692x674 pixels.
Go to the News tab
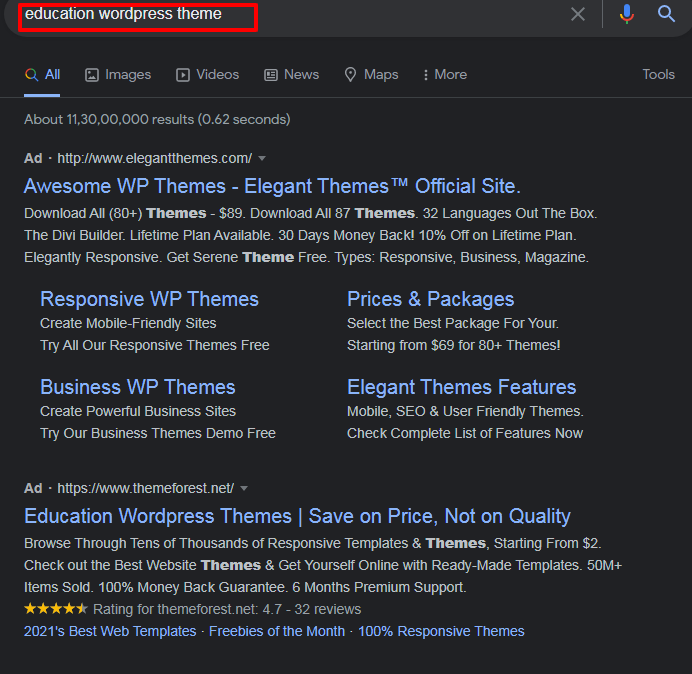tap(291, 75)
